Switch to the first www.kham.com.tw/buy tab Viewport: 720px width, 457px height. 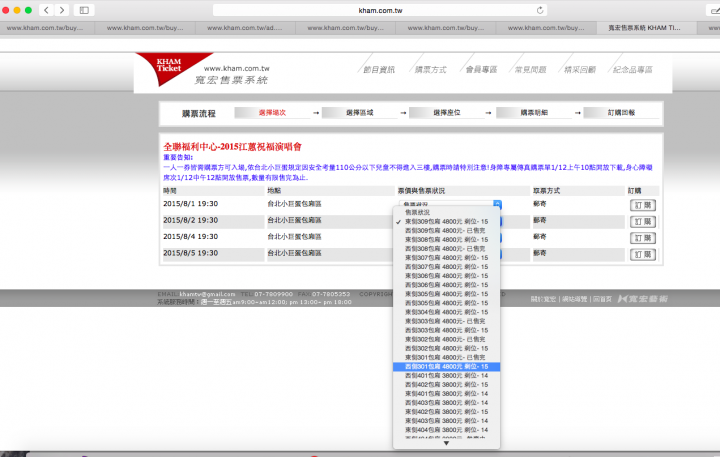45,28
